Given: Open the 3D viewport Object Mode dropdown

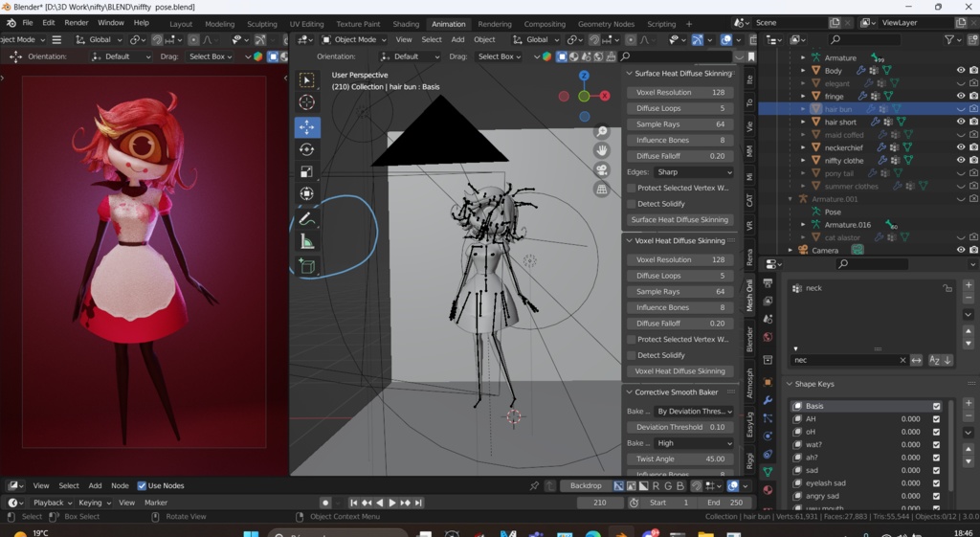Looking at the screenshot, I should click(x=354, y=39).
